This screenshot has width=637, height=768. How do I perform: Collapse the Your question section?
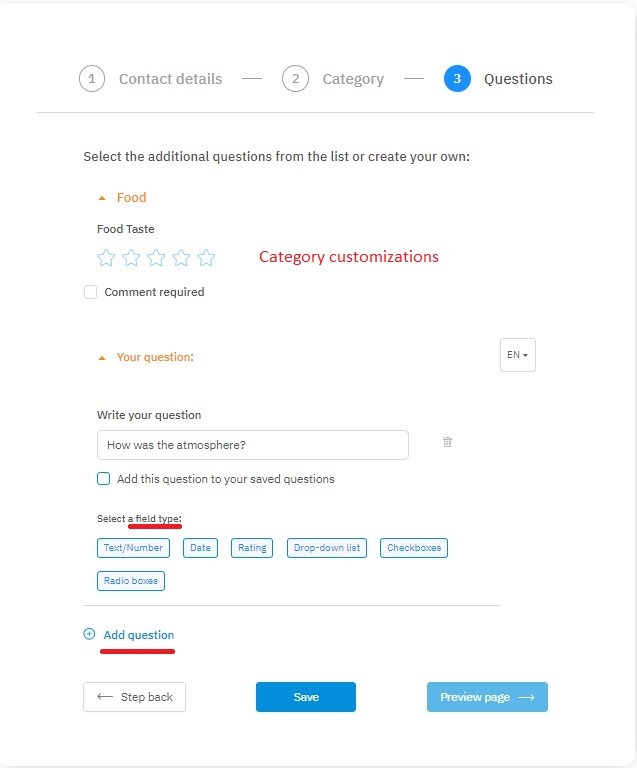pos(102,357)
